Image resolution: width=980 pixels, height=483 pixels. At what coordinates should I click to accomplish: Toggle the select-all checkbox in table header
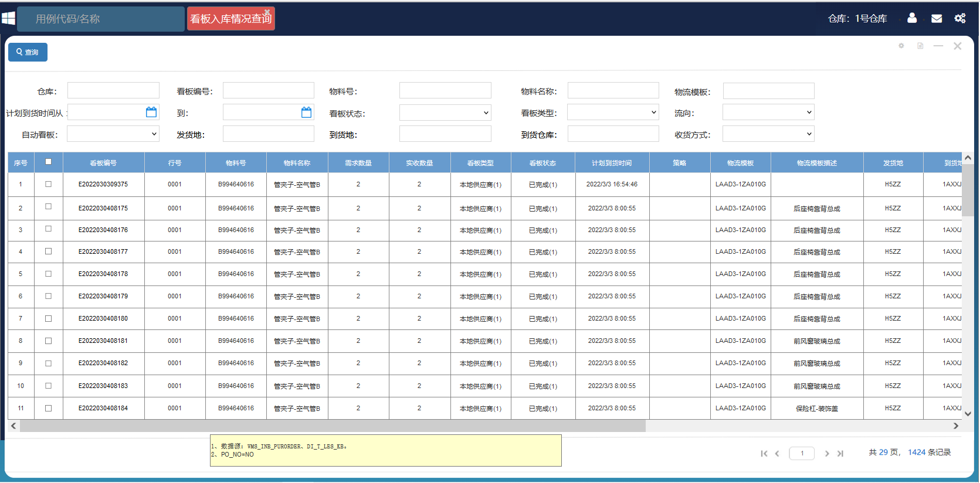[49, 162]
